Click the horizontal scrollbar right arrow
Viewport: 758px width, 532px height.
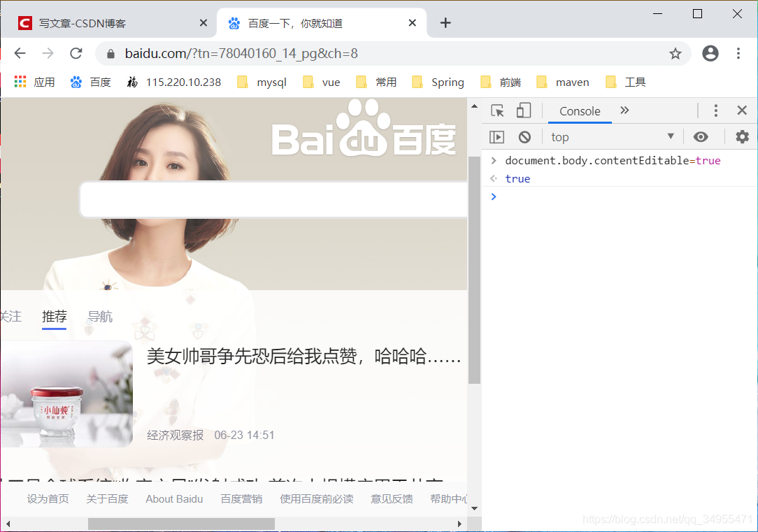pos(459,524)
